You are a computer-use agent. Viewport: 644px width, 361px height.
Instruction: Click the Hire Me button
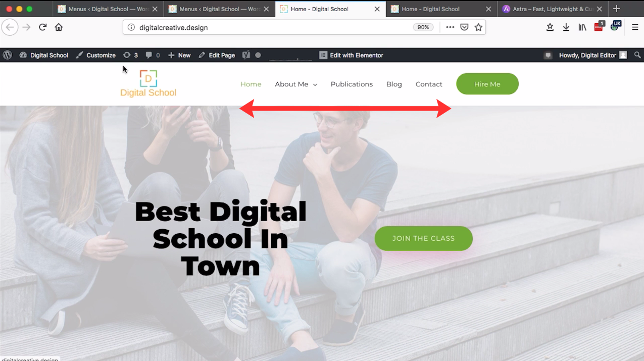[487, 84]
